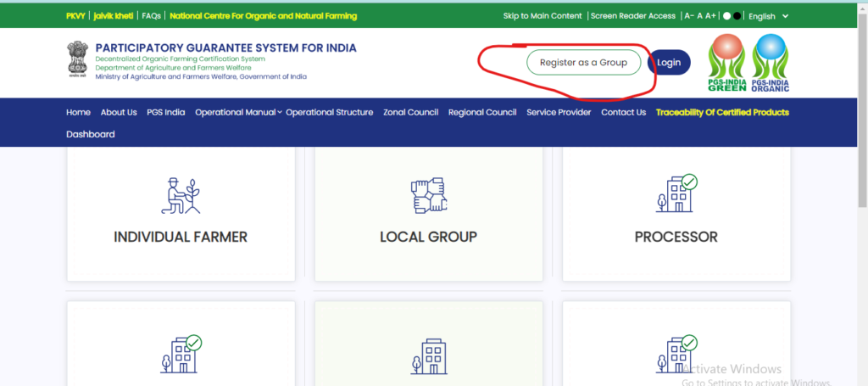The image size is (868, 386).
Task: Click the Local Group clasped hands icon
Action: point(428,195)
